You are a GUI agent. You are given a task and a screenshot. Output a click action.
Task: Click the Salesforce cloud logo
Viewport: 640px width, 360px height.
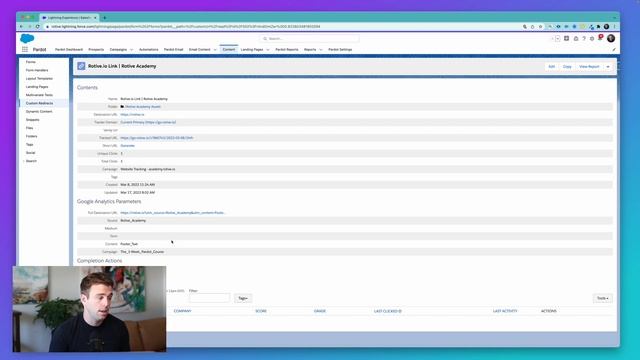(27, 38)
